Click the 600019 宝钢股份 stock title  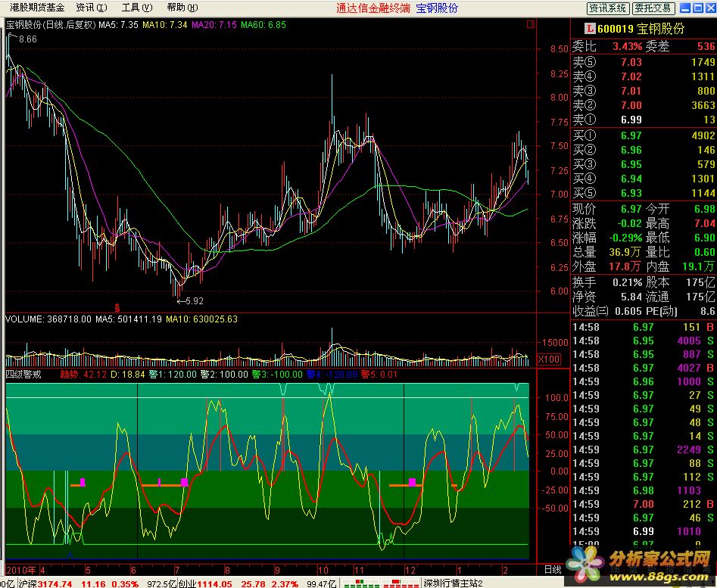pyautogui.click(x=641, y=29)
